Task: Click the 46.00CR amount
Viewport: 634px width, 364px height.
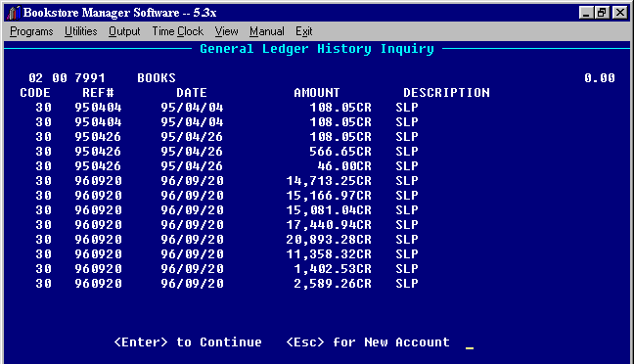Action: coord(344,165)
